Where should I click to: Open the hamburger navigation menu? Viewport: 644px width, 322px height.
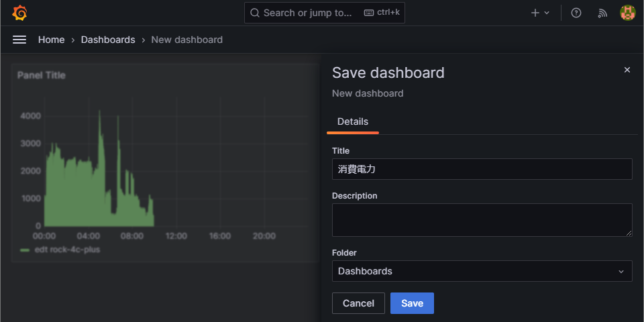[19, 40]
